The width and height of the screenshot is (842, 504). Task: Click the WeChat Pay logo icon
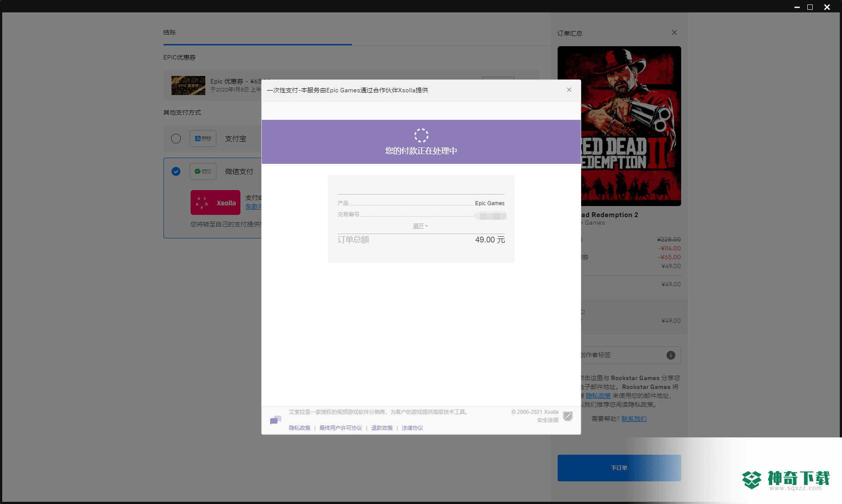tap(203, 171)
